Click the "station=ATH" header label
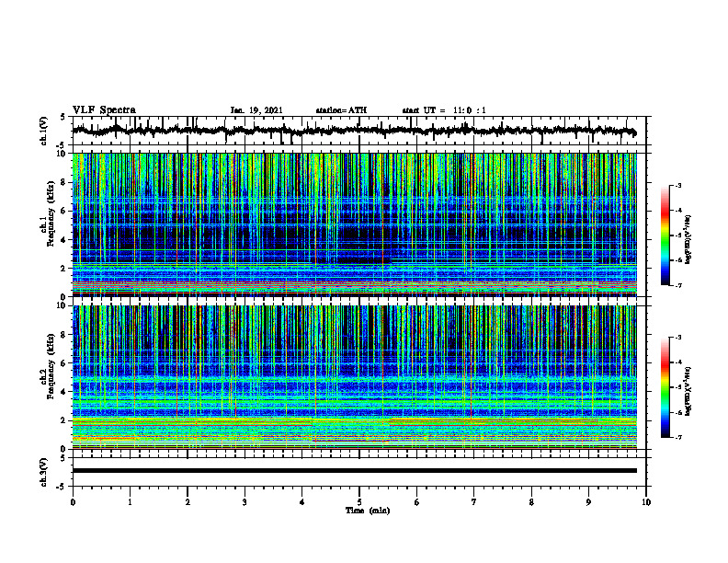 [341, 110]
